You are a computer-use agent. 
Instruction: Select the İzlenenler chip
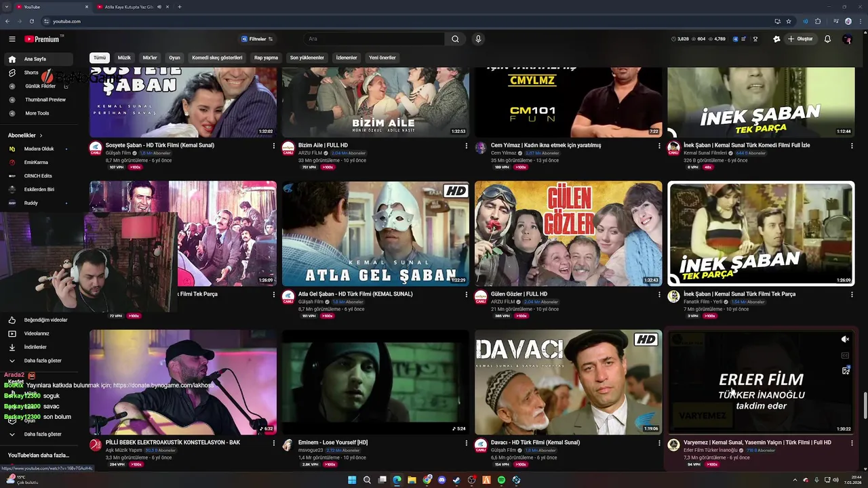(347, 58)
